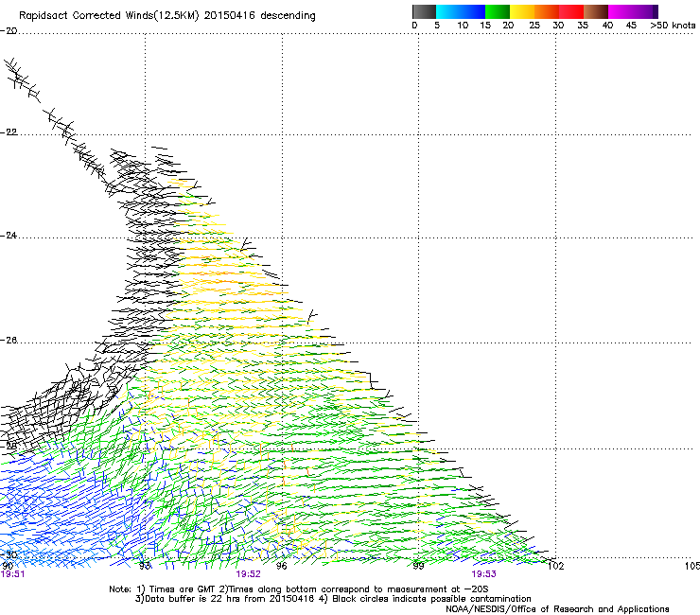This screenshot has width=700, height=615.
Task: Click the blue 10-15 knots legend swatch
Action: (x=473, y=11)
